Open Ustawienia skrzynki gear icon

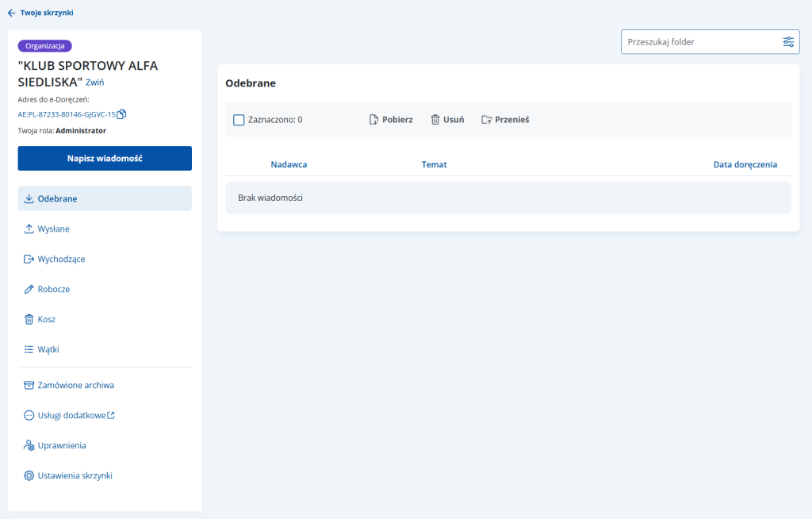(29, 475)
